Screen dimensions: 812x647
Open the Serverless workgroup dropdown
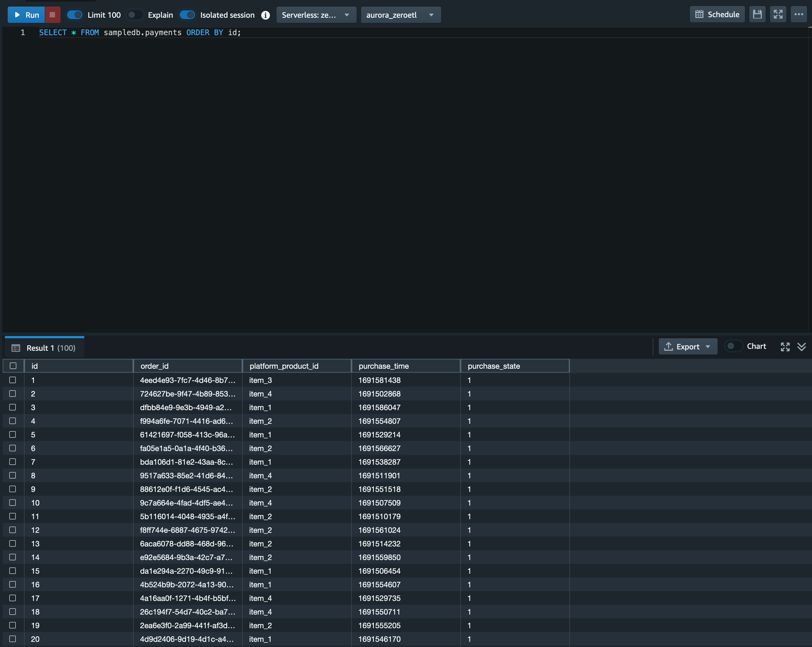[316, 15]
